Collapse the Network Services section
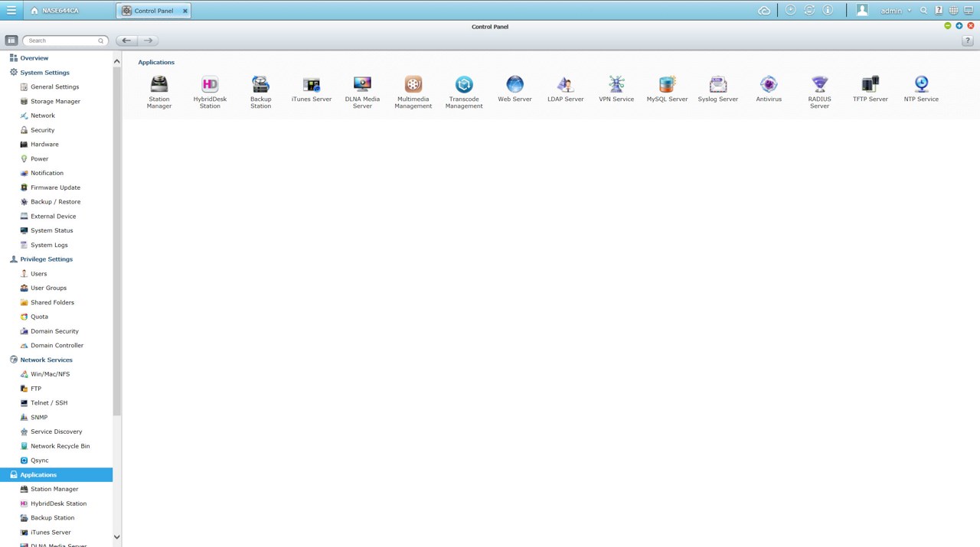Image resolution: width=980 pixels, height=547 pixels. pos(47,360)
